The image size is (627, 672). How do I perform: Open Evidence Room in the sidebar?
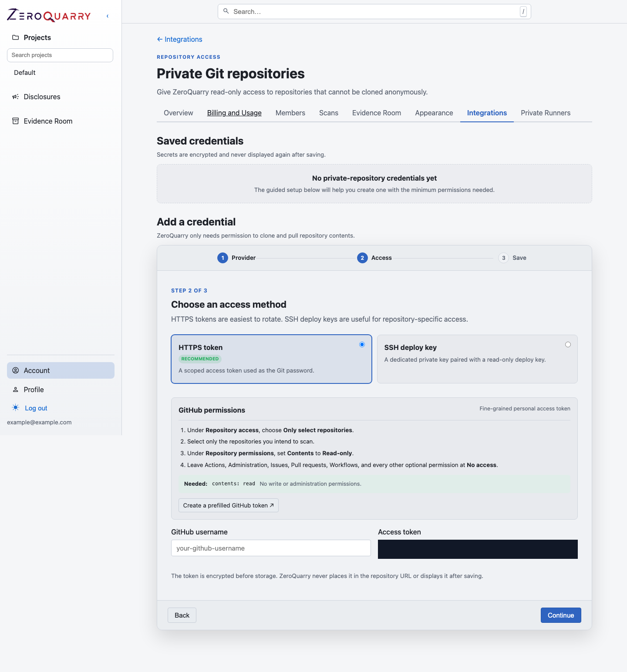pos(48,121)
